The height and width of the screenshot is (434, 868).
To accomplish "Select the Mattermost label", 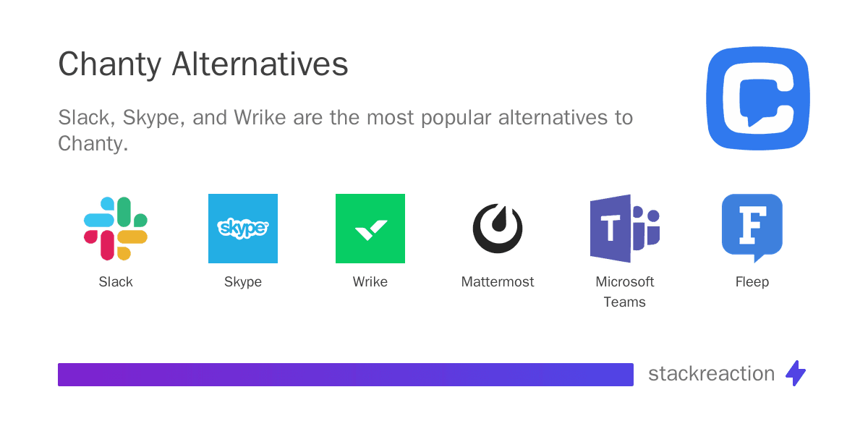I will pos(498,282).
